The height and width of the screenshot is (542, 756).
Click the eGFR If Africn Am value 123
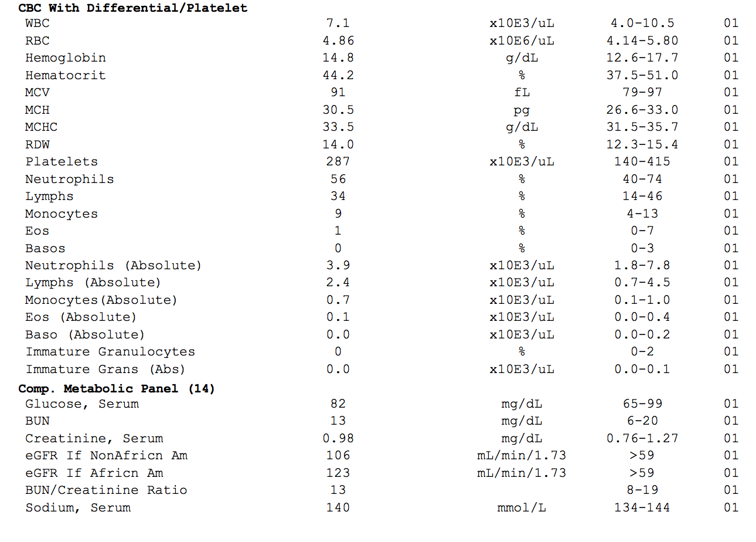point(338,473)
